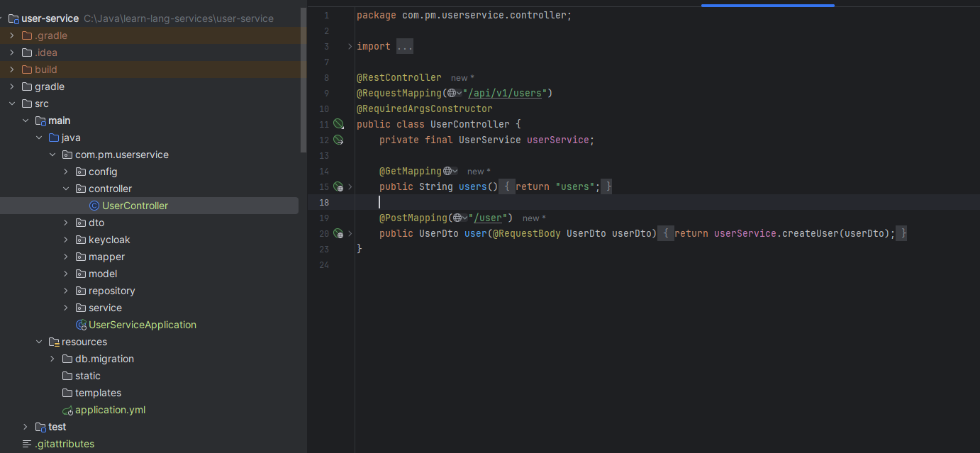Expand the test folder chevron
The image size is (980, 453).
[x=26, y=427]
